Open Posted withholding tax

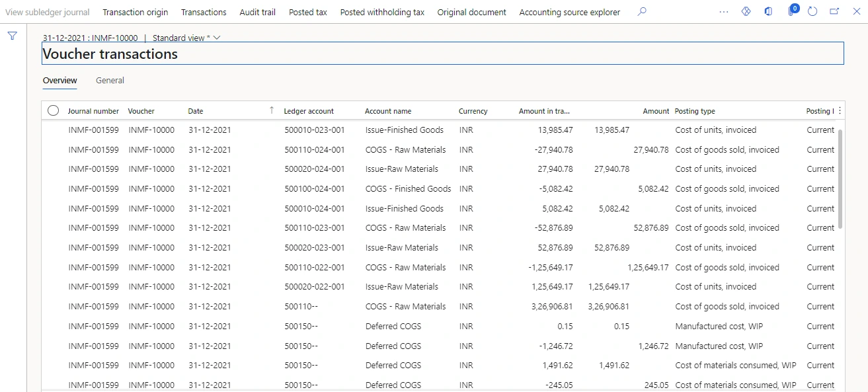382,12
